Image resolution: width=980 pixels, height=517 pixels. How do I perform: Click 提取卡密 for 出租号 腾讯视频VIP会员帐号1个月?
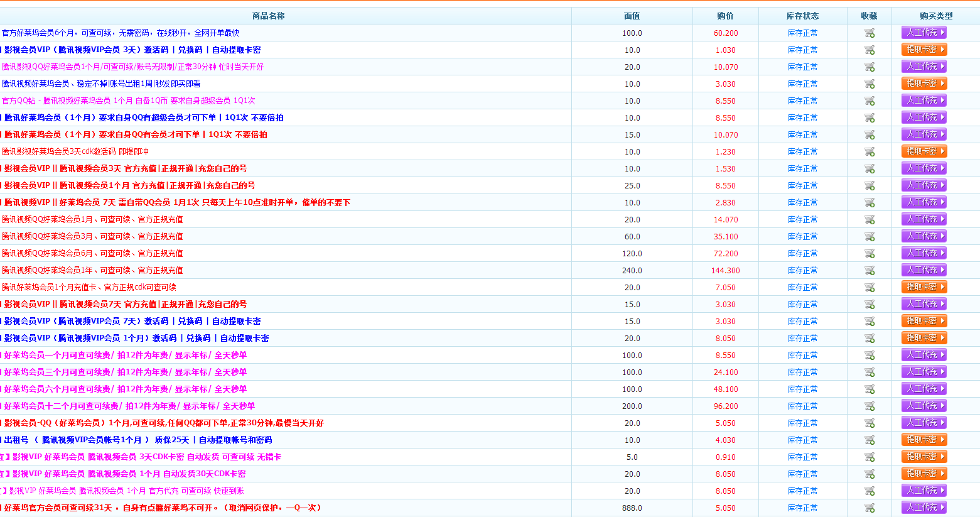click(924, 439)
